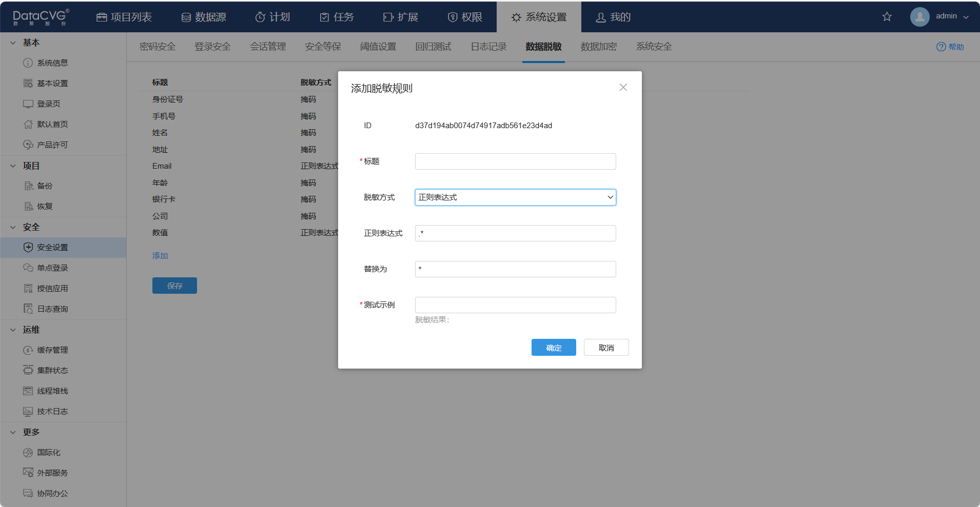Close the 添加脱敏规则 dialog

pos(623,88)
